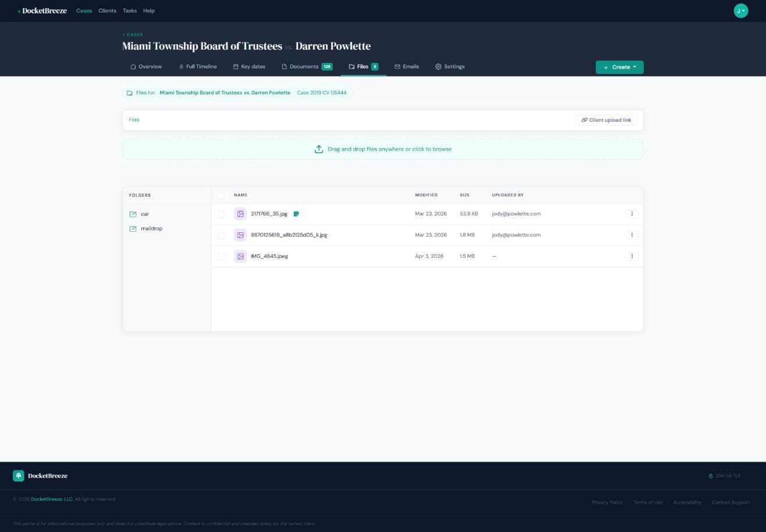This screenshot has height=532, width=766.
Task: Open three-dot menu for IMG_4645.jpeg
Action: click(632, 256)
